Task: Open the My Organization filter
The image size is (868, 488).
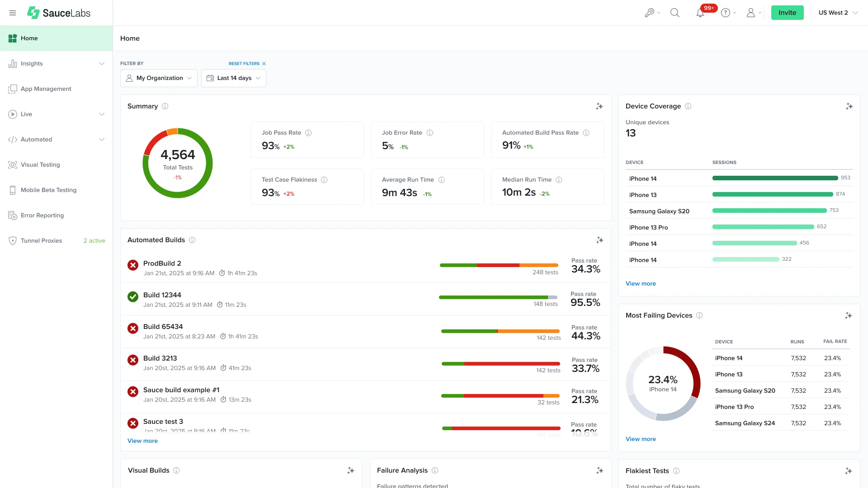Action: tap(159, 78)
